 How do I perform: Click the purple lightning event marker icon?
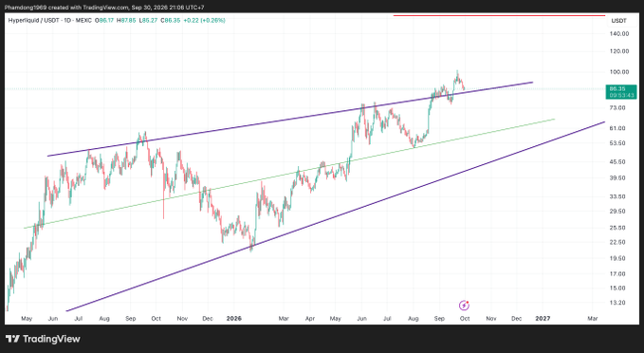click(464, 306)
